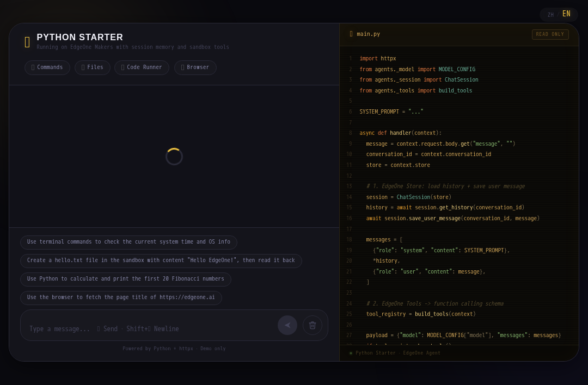Choose the Fibonacci numbers suggestion

[x=126, y=278]
